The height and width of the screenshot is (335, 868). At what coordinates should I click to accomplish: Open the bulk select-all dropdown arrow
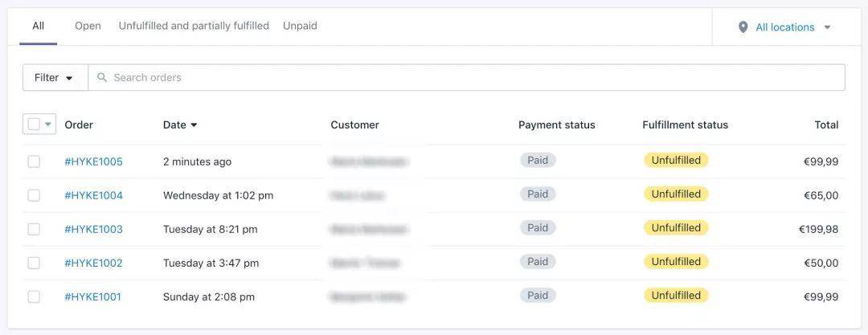pyautogui.click(x=48, y=125)
